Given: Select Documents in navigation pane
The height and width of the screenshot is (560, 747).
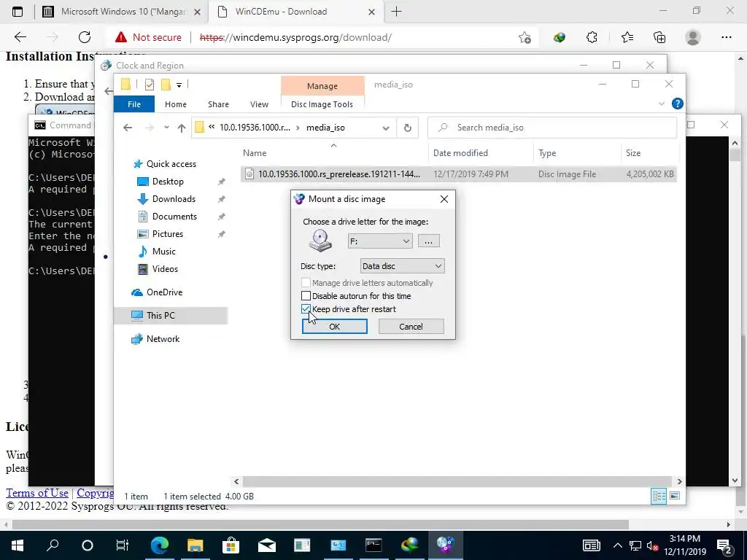Looking at the screenshot, I should [x=174, y=217].
